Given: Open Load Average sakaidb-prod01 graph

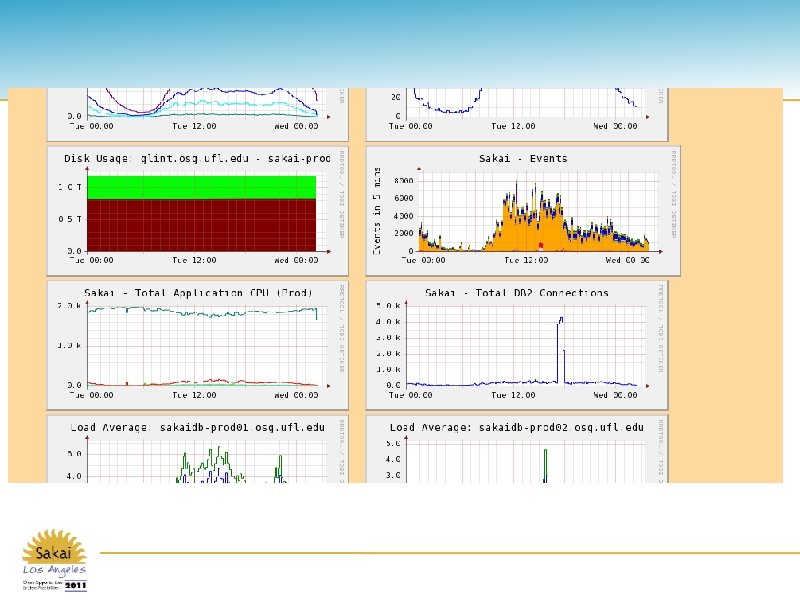Looking at the screenshot, I should pos(197,449).
